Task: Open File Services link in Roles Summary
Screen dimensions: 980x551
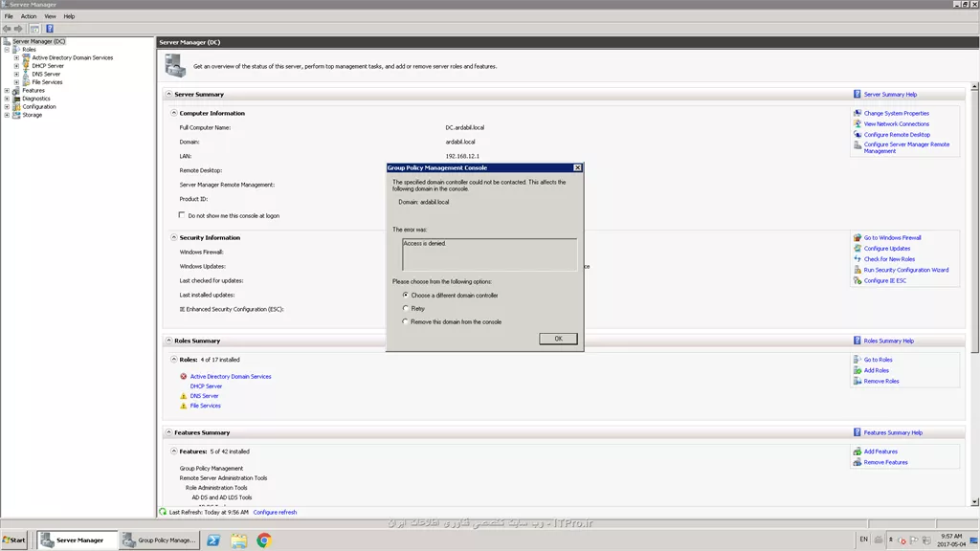Action: tap(205, 406)
